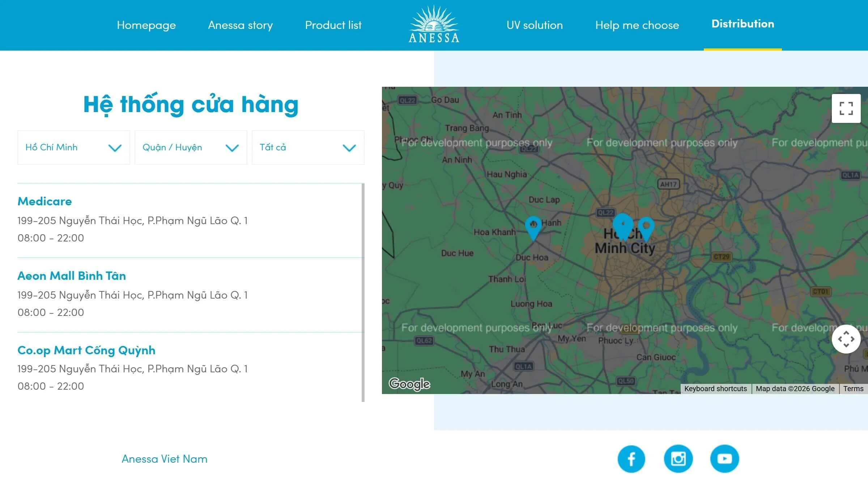
Task: Click Aeon Mall Bình Tân opening hours
Action: pyautogui.click(x=51, y=312)
